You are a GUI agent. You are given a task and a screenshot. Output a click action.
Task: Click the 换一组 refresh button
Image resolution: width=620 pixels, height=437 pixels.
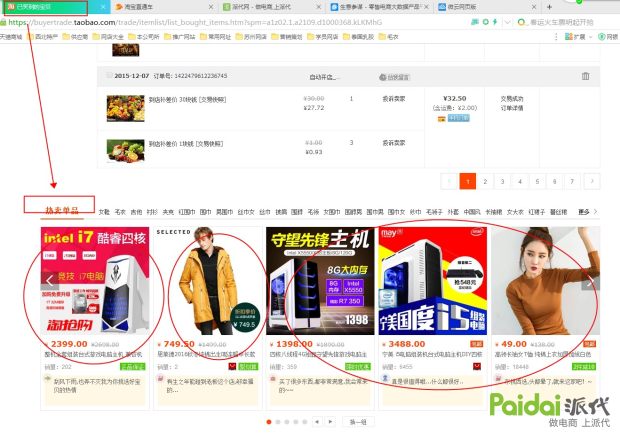pyautogui.click(x=358, y=422)
